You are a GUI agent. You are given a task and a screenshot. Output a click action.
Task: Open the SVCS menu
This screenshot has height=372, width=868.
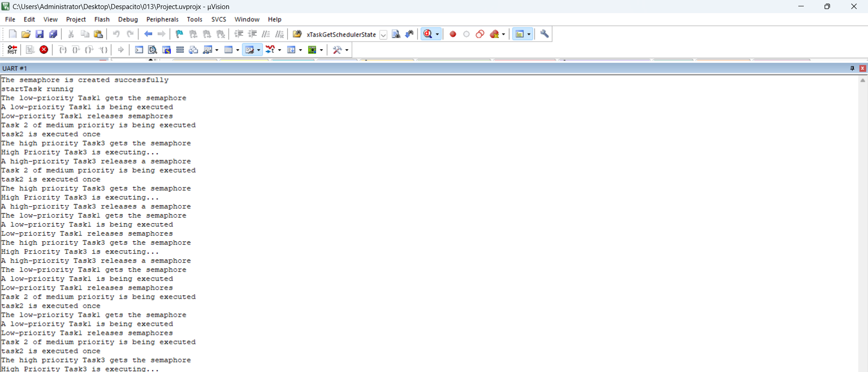coord(218,19)
